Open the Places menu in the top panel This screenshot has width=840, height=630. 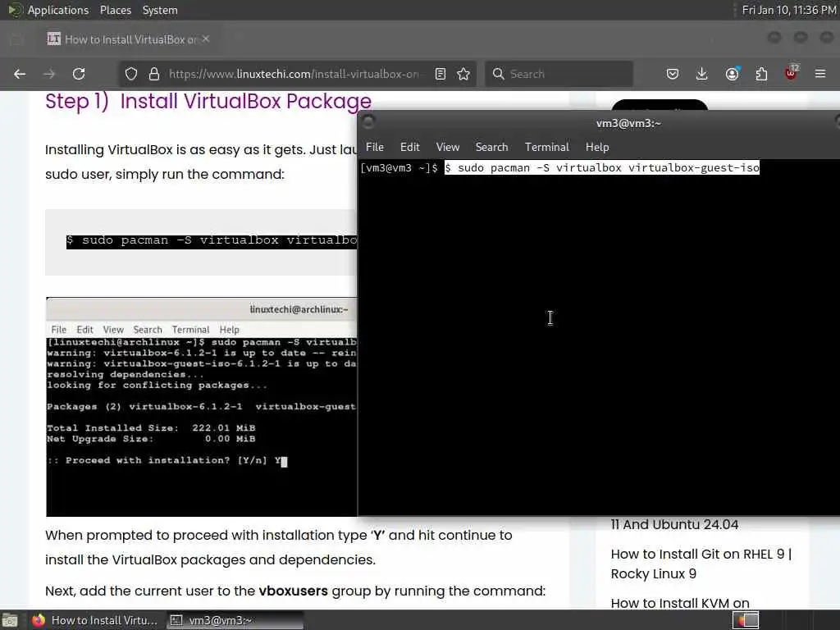pyautogui.click(x=115, y=10)
